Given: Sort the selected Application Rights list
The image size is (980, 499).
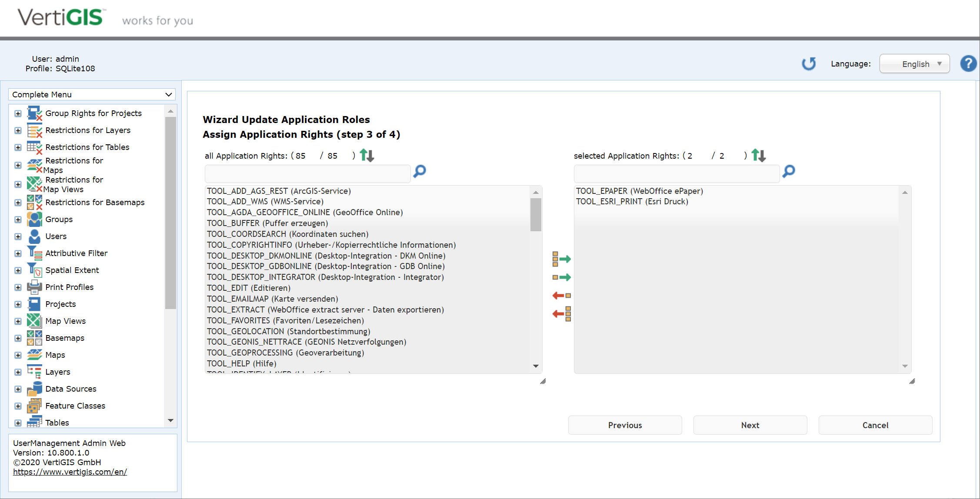Looking at the screenshot, I should click(x=758, y=155).
